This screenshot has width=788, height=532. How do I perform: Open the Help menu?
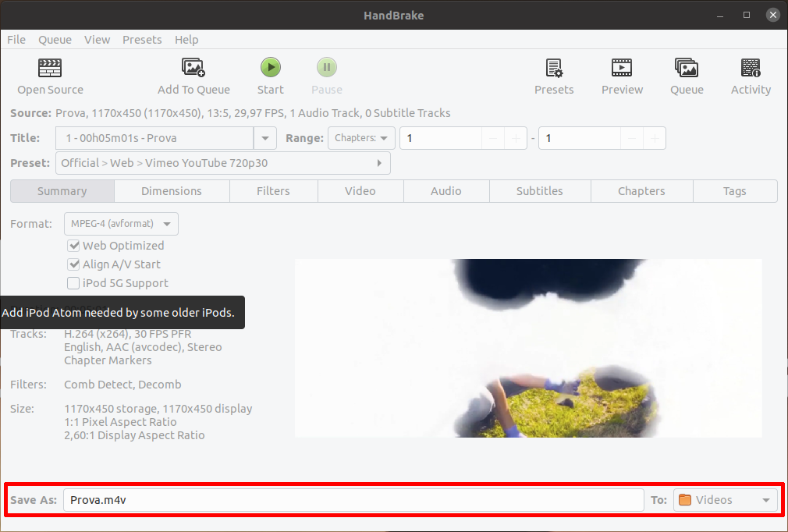[186, 40]
